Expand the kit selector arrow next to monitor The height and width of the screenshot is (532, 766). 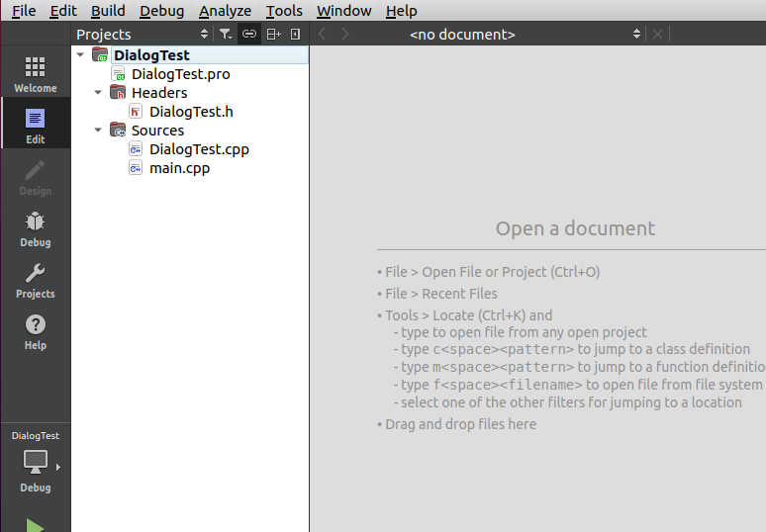coord(58,467)
